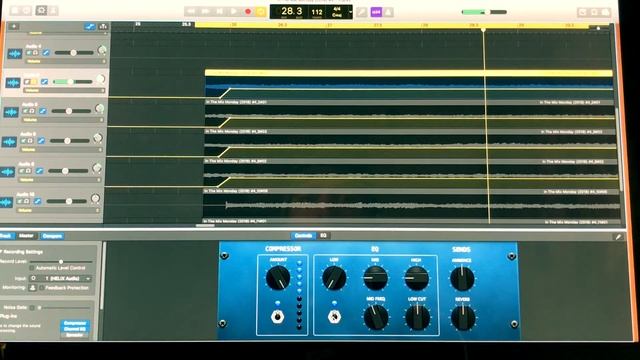Click the pencil edit icon in Smart Controls
Image resolution: width=640 pixels, height=360 pixels.
pos(618,237)
